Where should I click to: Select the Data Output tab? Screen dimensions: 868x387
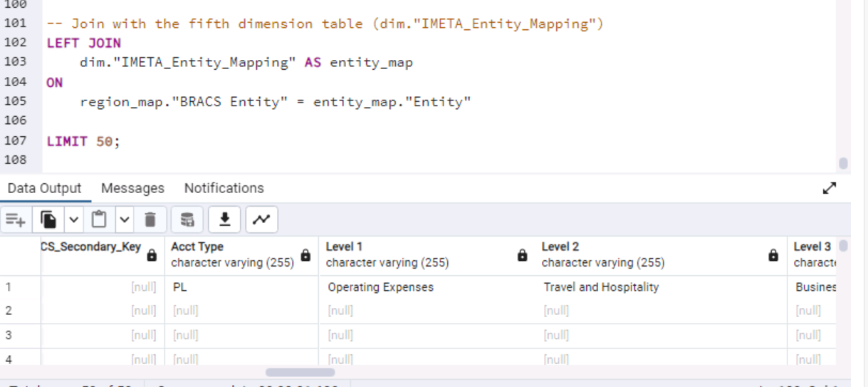pos(44,188)
